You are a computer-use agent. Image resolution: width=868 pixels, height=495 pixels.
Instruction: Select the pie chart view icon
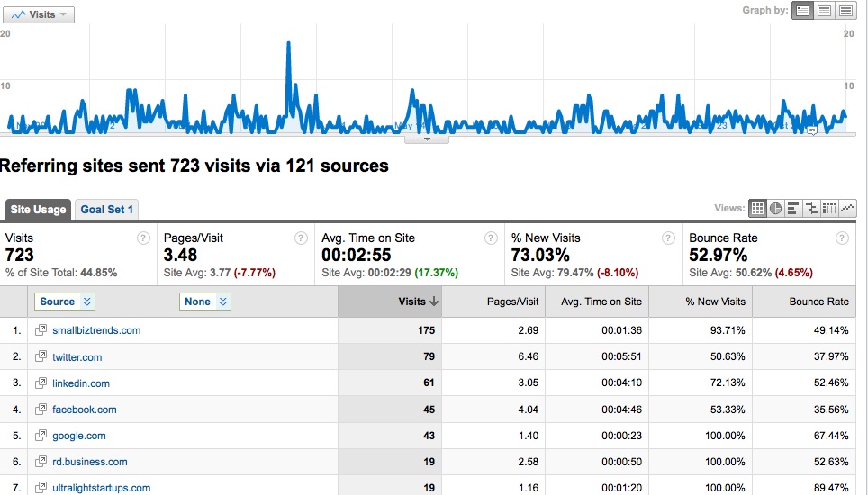pyautogui.click(x=775, y=209)
